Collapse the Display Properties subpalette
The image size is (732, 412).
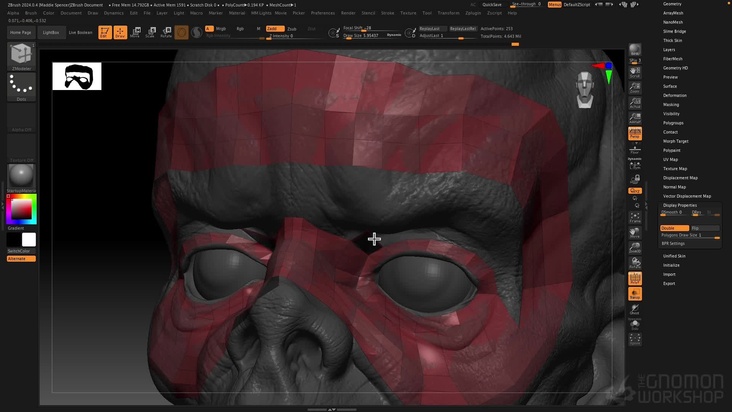point(680,205)
